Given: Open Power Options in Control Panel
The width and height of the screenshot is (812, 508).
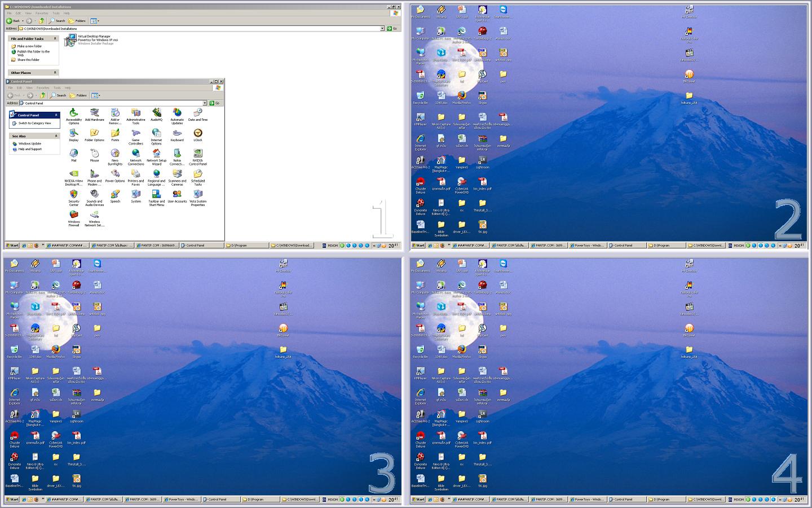Looking at the screenshot, I should tap(115, 176).
